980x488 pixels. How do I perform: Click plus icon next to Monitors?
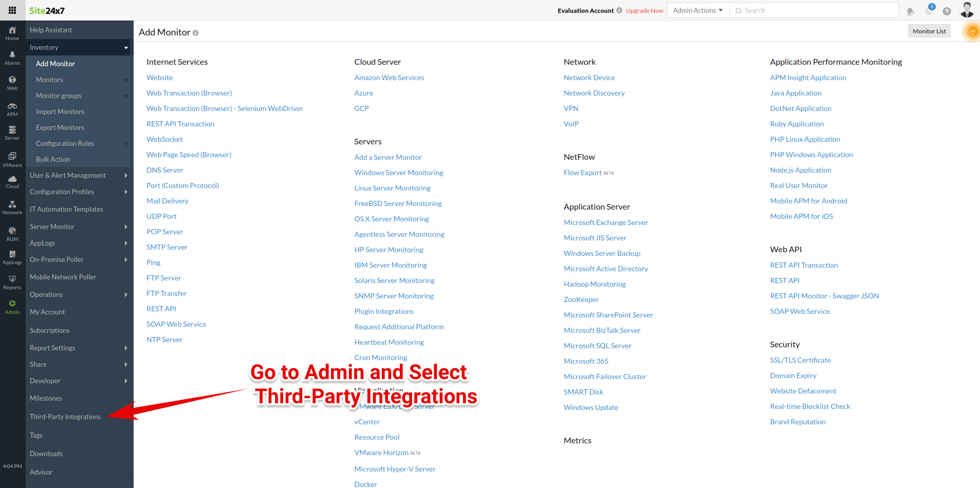(126, 80)
